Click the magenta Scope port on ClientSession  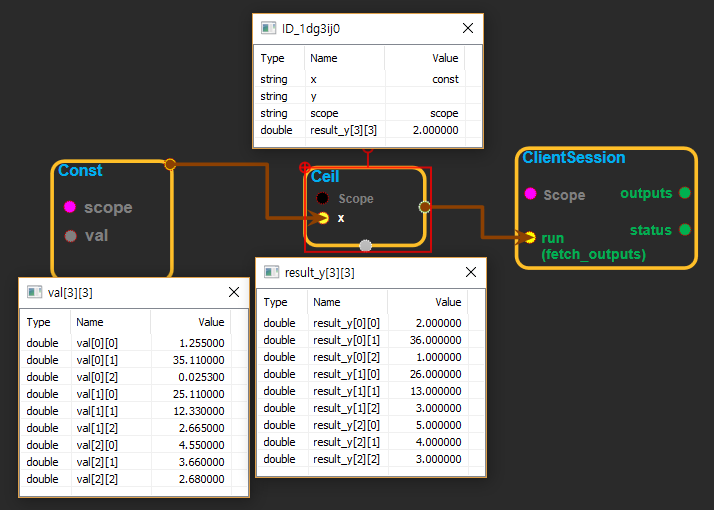point(530,194)
